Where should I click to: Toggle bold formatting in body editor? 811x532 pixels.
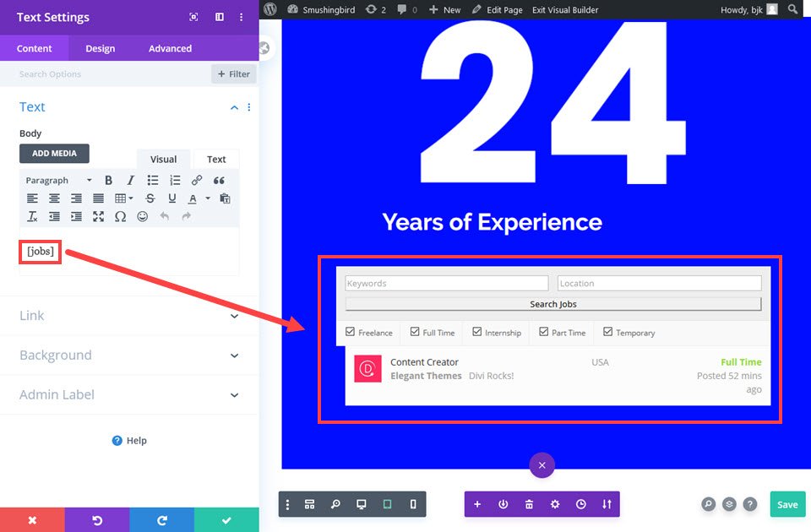tap(108, 180)
